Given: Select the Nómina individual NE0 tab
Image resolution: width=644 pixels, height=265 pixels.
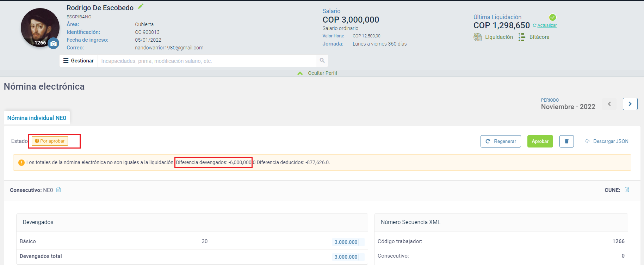Looking at the screenshot, I should tap(37, 118).
